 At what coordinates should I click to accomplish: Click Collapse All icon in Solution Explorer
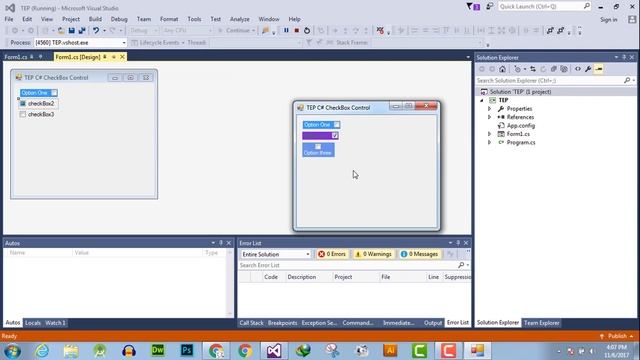553,69
